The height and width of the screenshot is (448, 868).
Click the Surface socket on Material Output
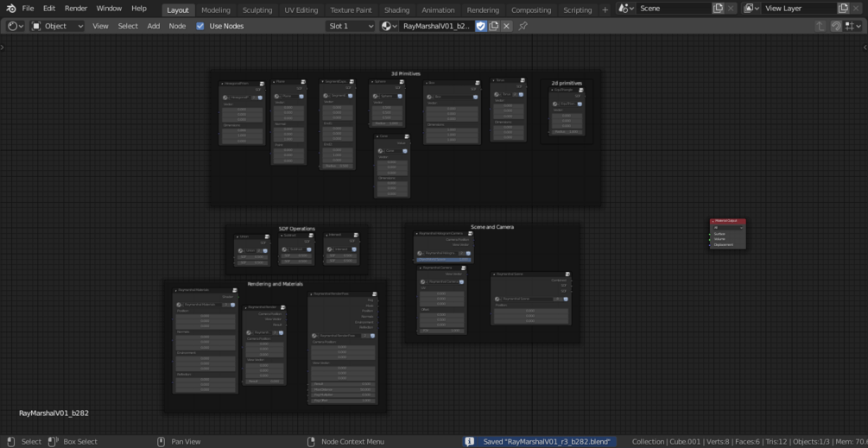pyautogui.click(x=711, y=234)
